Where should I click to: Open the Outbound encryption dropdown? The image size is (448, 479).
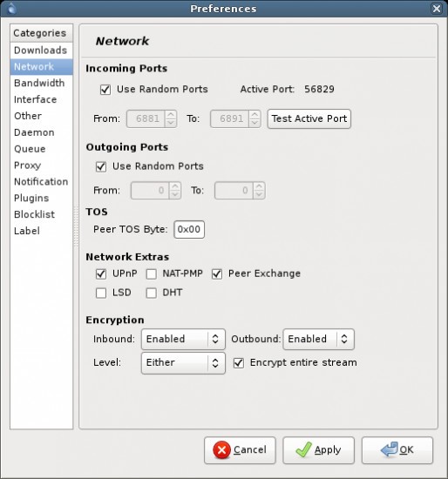point(319,339)
